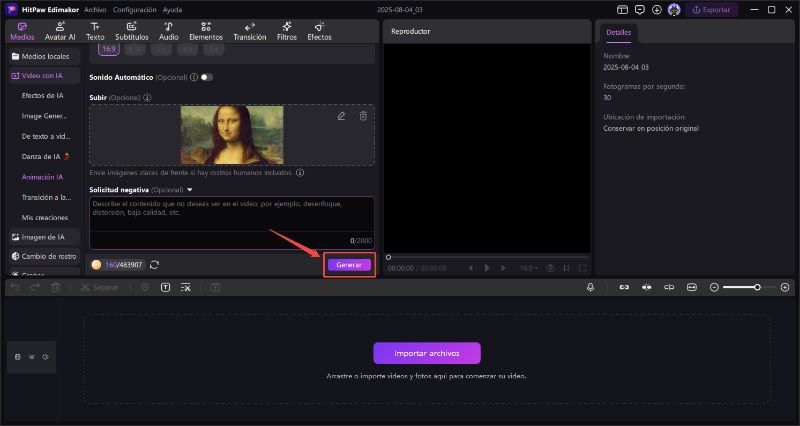This screenshot has width=800, height=426.
Task: Click the text track icon in timeline toolbar
Action: (x=165, y=288)
